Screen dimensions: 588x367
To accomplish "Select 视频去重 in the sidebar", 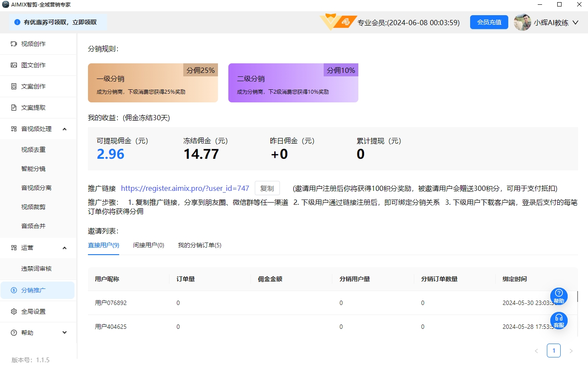I will click(x=33, y=150).
